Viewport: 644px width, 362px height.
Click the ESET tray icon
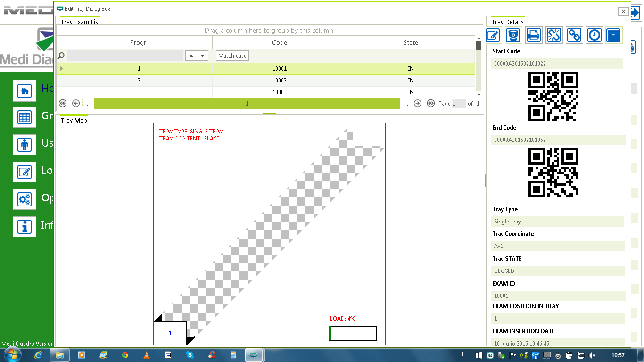tap(490, 355)
